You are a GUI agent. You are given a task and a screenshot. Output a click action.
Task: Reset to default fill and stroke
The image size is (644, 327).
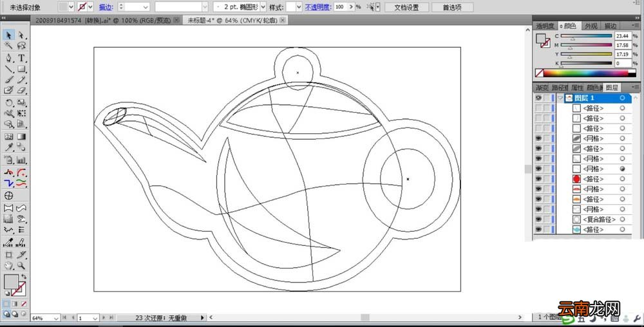(6, 293)
